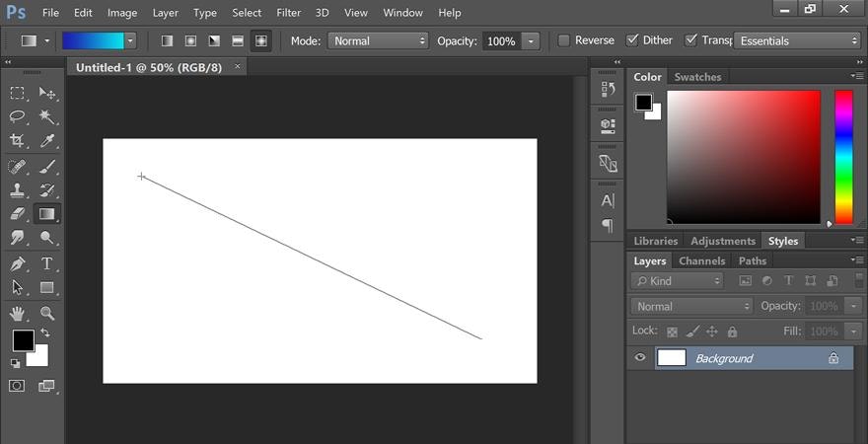Lock image pixels in Layers panel
868x444 pixels.
[x=692, y=332]
